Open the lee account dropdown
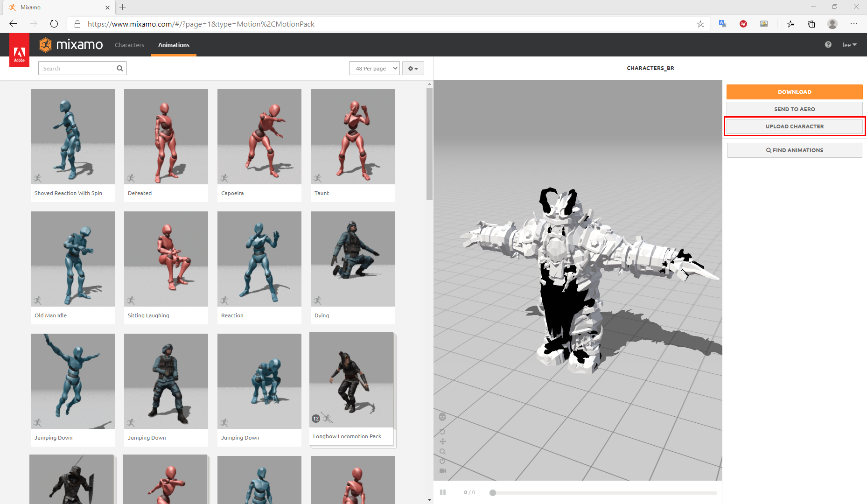867x504 pixels. [x=849, y=45]
